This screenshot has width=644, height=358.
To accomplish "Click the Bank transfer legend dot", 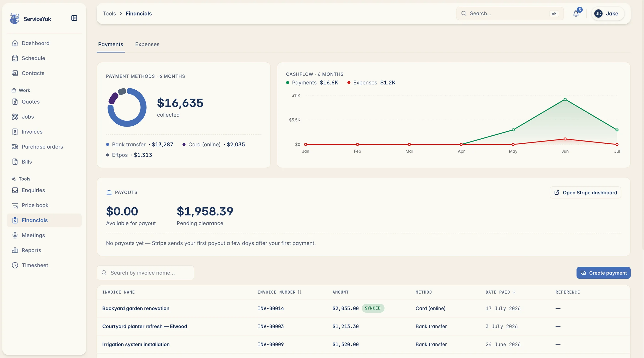I will point(108,145).
